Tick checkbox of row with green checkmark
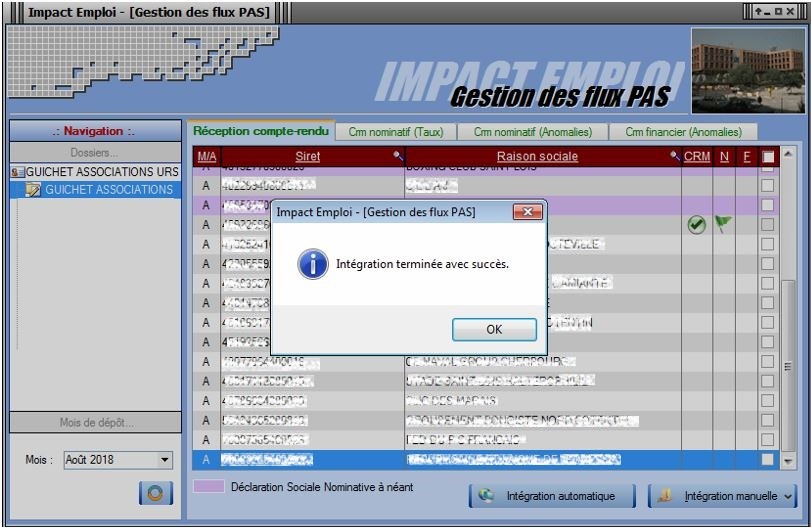Image resolution: width=811 pixels, height=528 pixels. coord(768,224)
